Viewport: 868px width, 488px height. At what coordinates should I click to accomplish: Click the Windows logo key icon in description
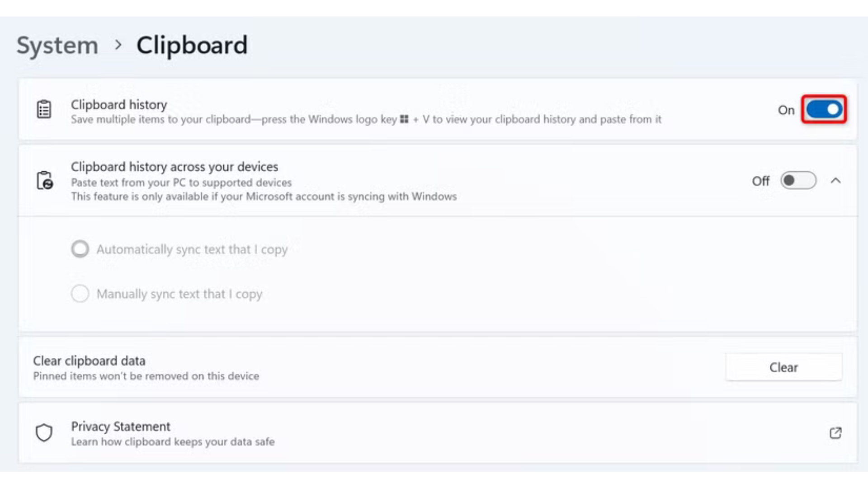pos(404,119)
